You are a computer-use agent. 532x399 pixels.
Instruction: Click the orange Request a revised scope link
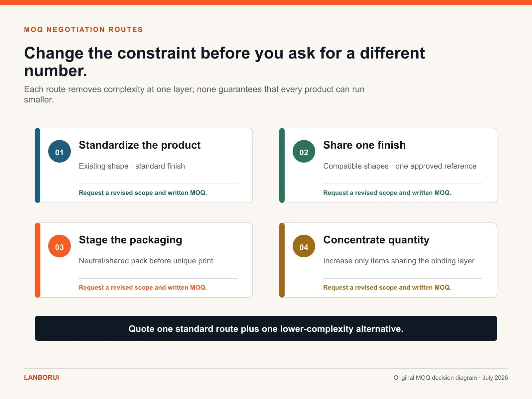tap(143, 288)
